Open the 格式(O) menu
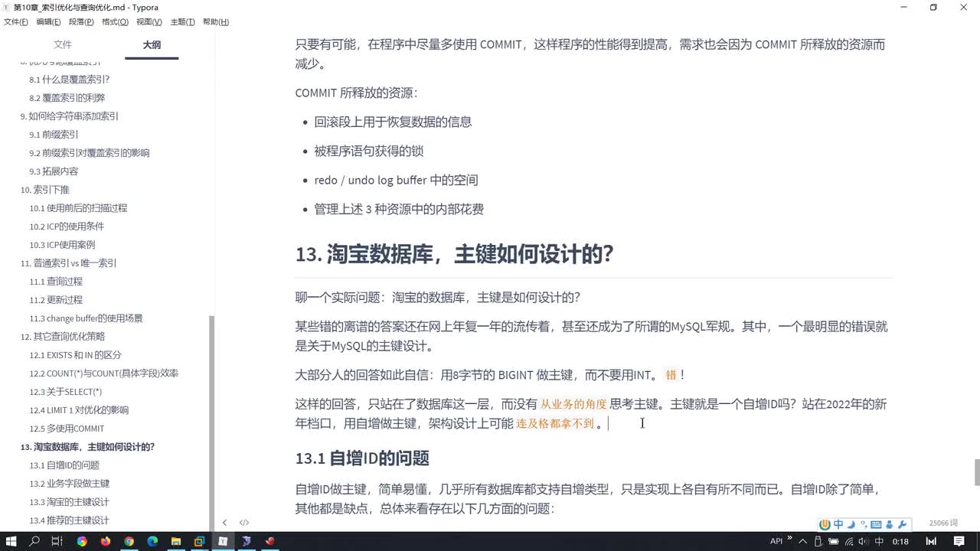Screen dimensions: 980x551 [116, 22]
